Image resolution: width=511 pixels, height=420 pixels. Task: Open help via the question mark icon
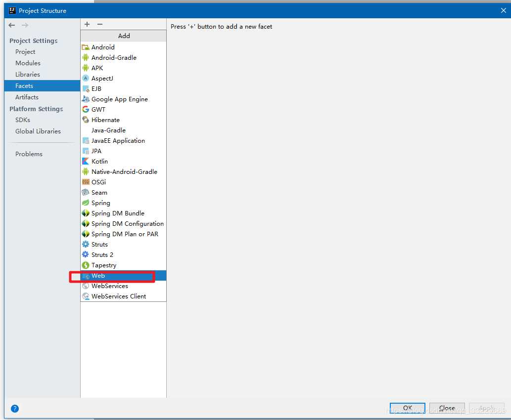pyautogui.click(x=15, y=408)
